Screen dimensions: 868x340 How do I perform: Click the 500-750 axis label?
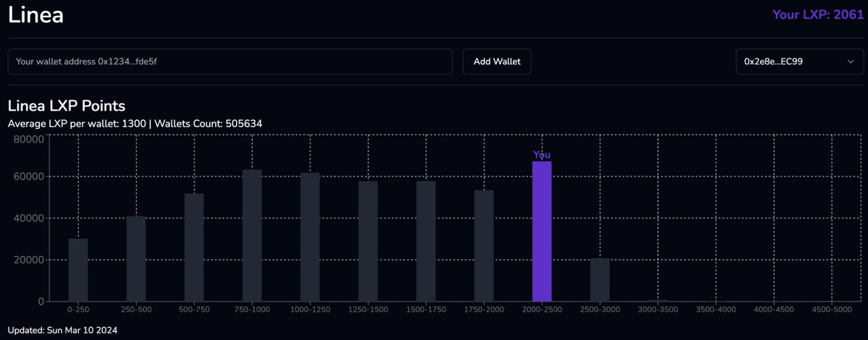pos(194,310)
